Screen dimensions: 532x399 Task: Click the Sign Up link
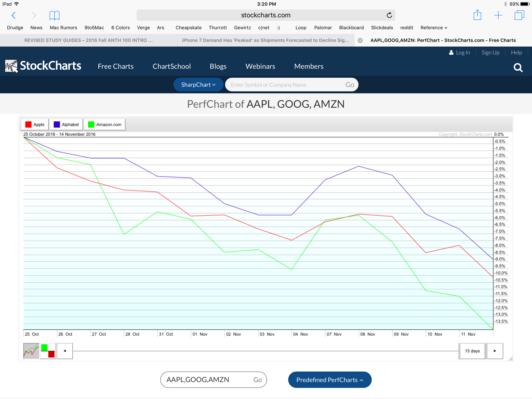(x=490, y=52)
